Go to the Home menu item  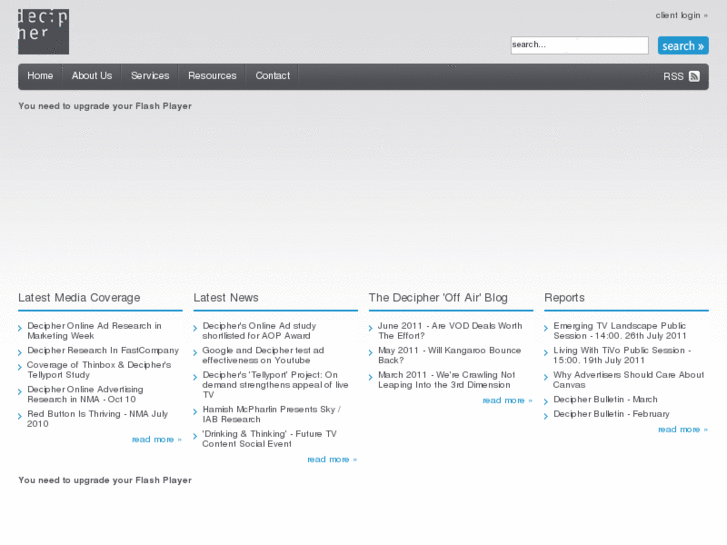40,76
